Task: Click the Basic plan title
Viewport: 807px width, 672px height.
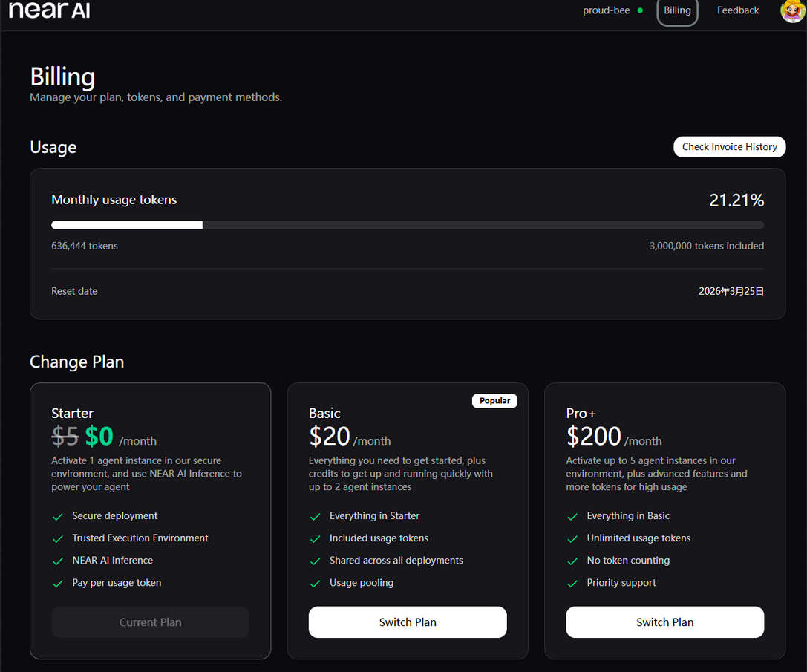Action: 324,413
